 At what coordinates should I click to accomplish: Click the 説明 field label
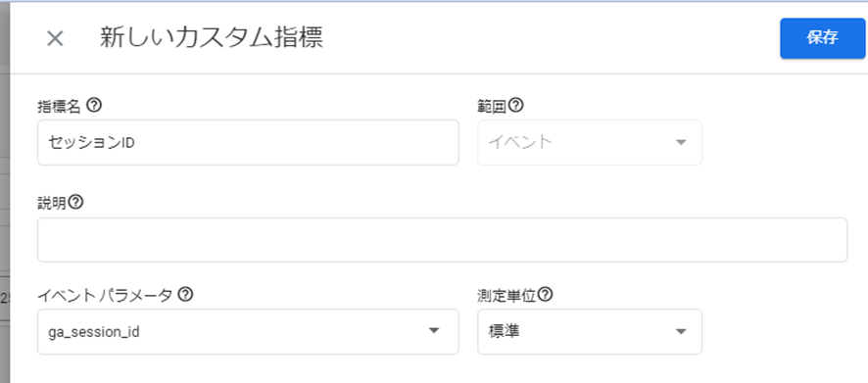point(52,204)
